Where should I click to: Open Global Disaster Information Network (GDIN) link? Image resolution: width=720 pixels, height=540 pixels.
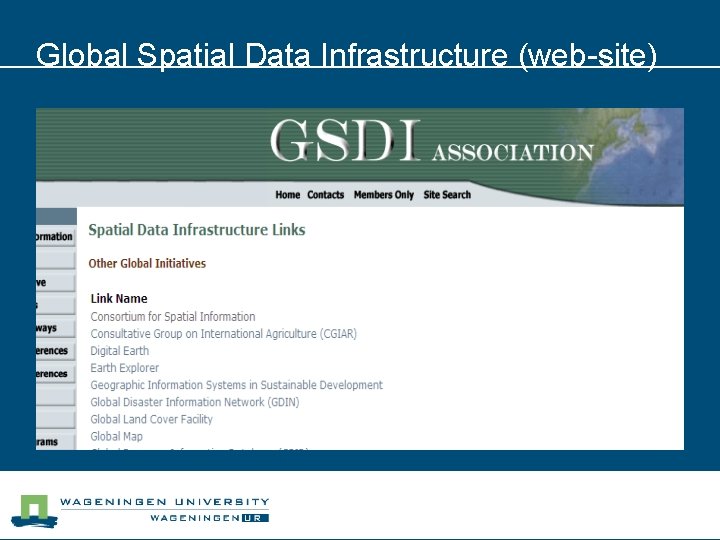coord(195,402)
